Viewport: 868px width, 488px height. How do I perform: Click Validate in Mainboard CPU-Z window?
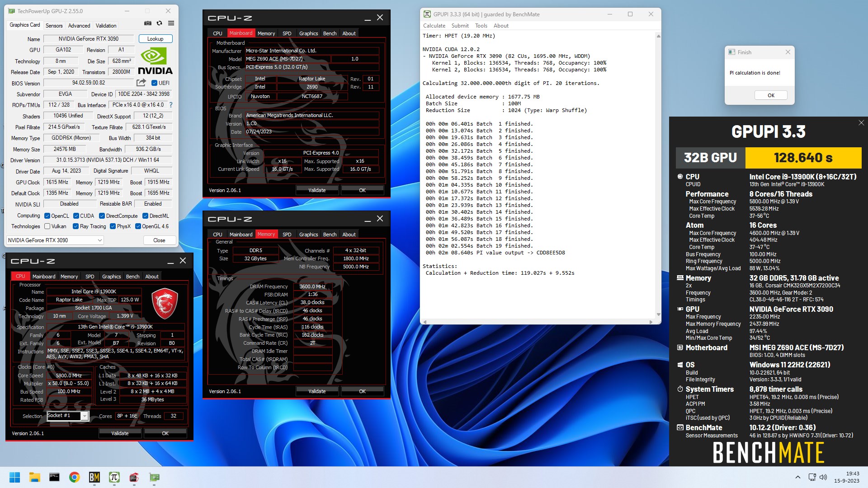click(317, 190)
